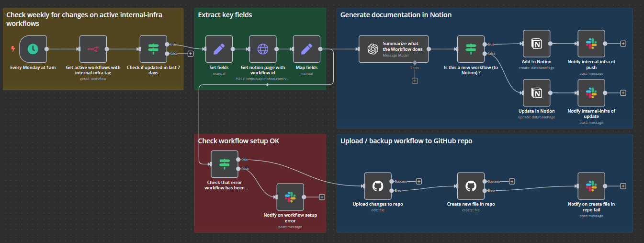Image resolution: width=644 pixels, height=243 pixels.
Task: Add node after Notify on workflow setup error
Action: coord(322,197)
